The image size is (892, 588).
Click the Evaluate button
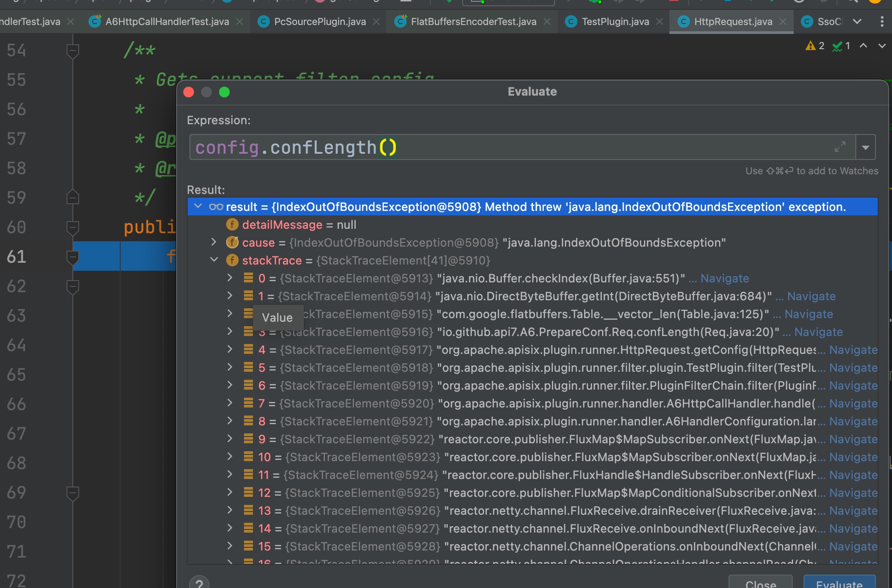tap(839, 583)
